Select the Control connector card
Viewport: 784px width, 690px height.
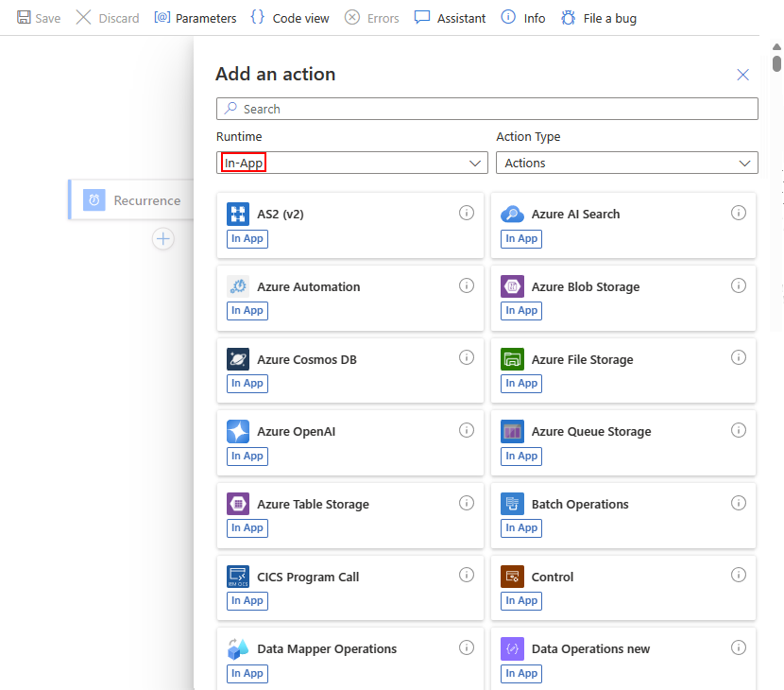coord(623,588)
